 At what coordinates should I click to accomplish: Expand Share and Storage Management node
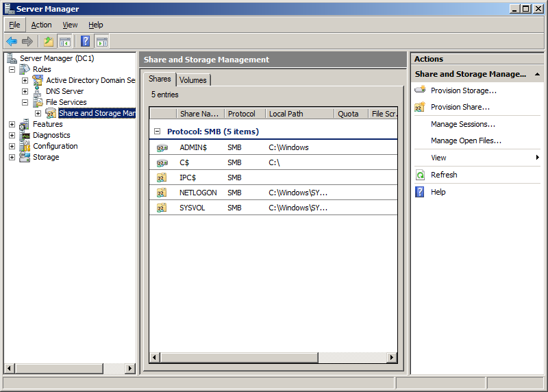click(38, 113)
